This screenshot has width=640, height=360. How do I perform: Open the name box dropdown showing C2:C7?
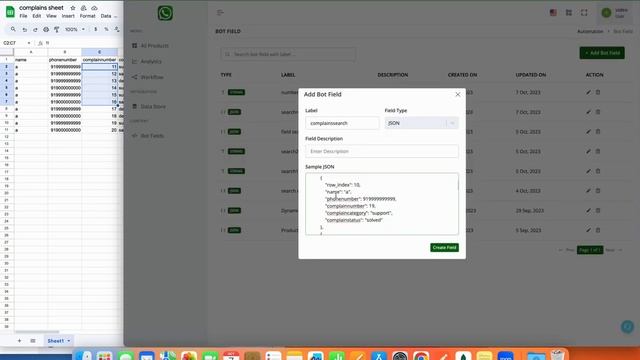(29, 43)
